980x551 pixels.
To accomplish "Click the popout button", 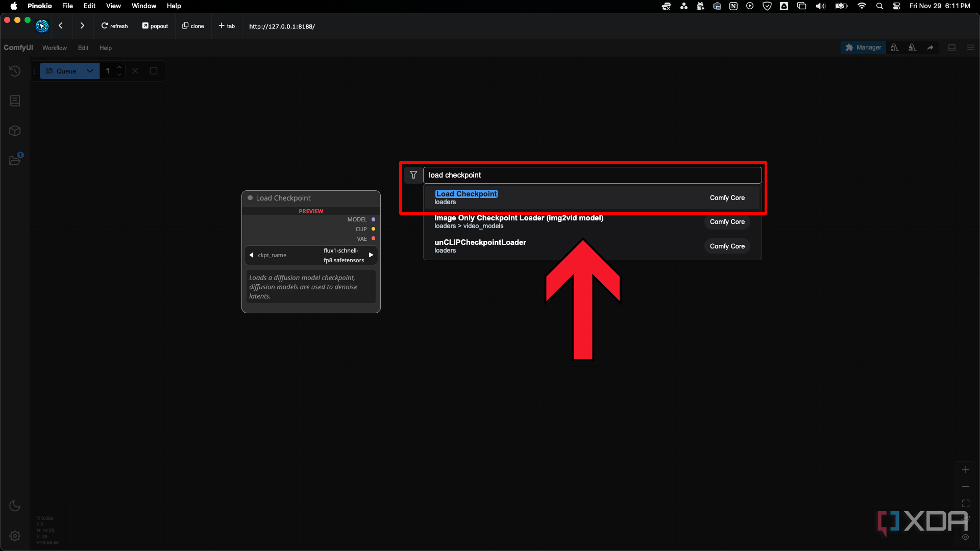I will coord(155,26).
